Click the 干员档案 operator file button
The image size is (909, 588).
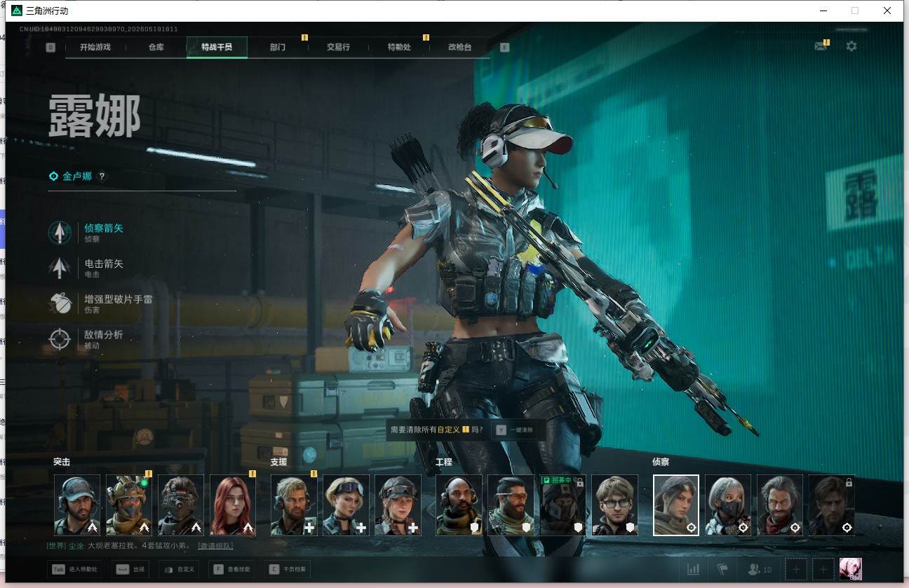pyautogui.click(x=288, y=570)
